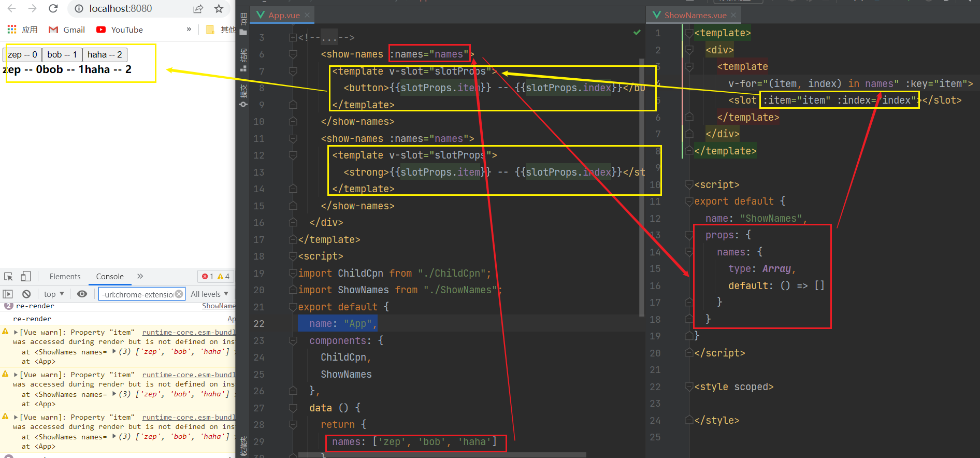Collapse the components object at line 23
The width and height of the screenshot is (980, 458).
tap(293, 340)
